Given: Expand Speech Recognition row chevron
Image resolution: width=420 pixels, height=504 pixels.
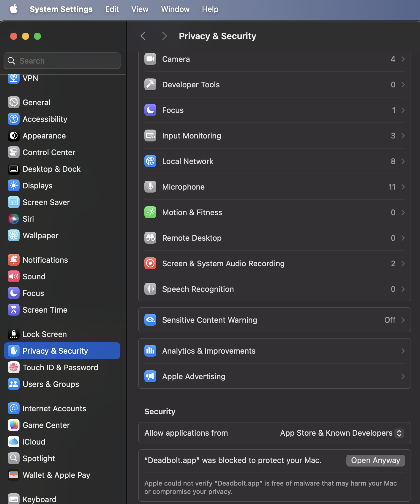Looking at the screenshot, I should point(403,289).
